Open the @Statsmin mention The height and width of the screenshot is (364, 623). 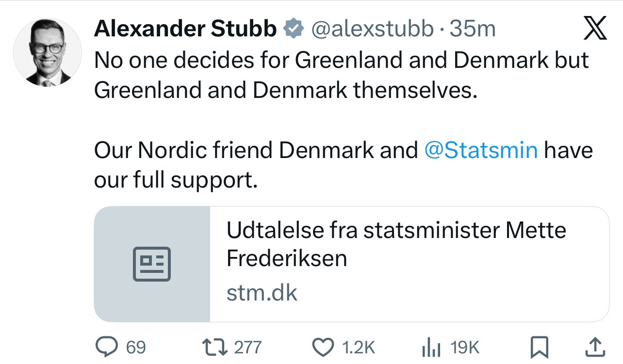pyautogui.click(x=481, y=150)
